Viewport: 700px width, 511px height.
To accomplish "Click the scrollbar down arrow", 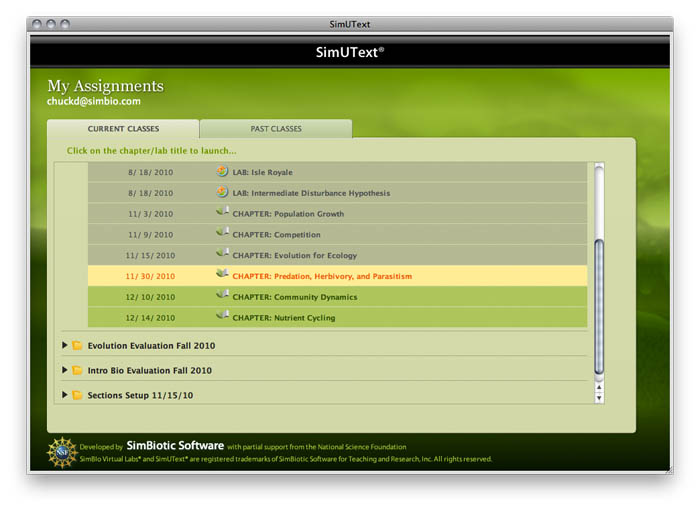I will pos(599,398).
